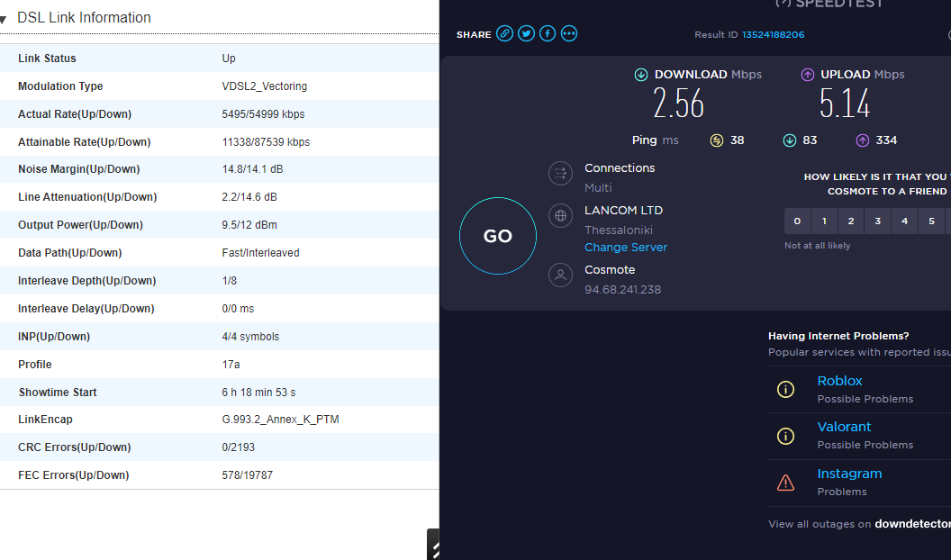Share the result on Twitter
Viewport: 951px width, 560px height.
[526, 34]
